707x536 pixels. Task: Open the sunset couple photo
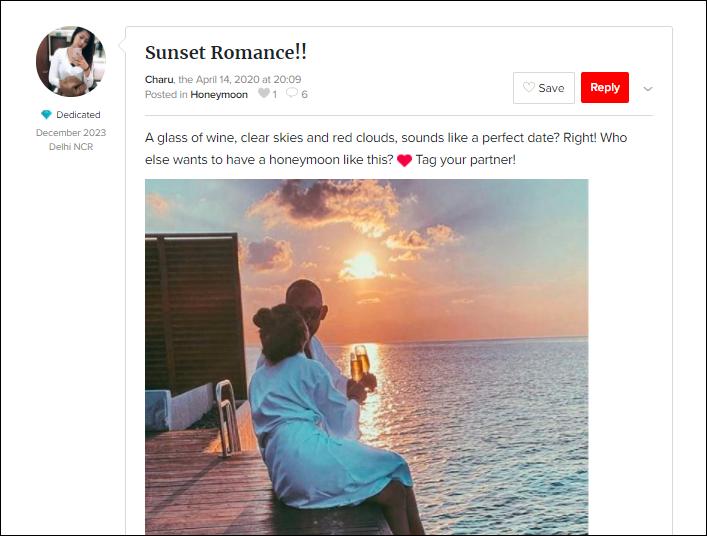(x=366, y=356)
